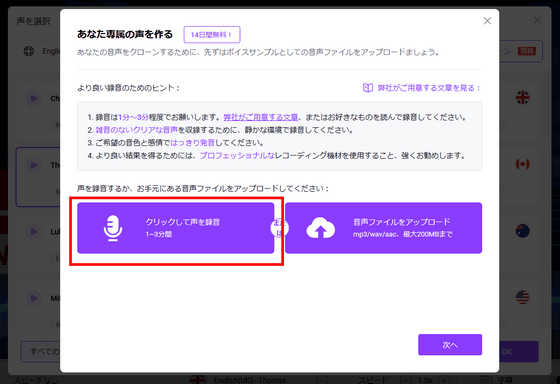Close the 声を選択 window behind the dialog

(537, 20)
